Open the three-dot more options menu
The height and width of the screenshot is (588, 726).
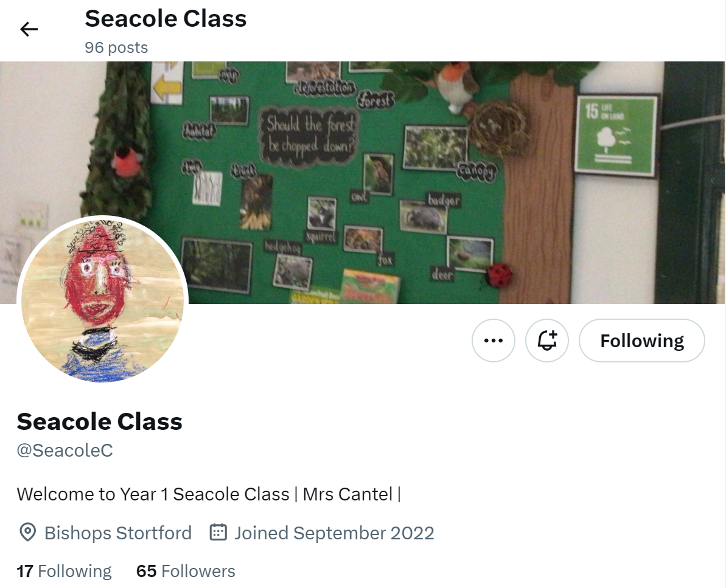coord(493,341)
